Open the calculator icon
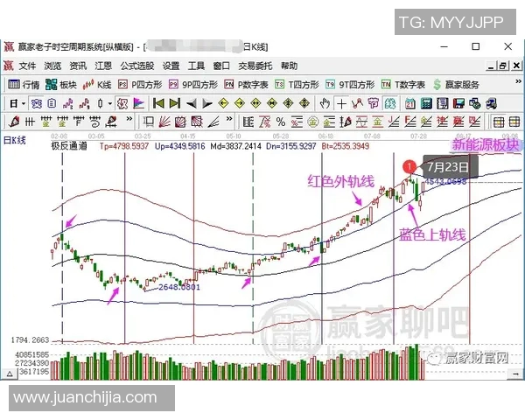The width and height of the screenshot is (525, 420). point(426,104)
